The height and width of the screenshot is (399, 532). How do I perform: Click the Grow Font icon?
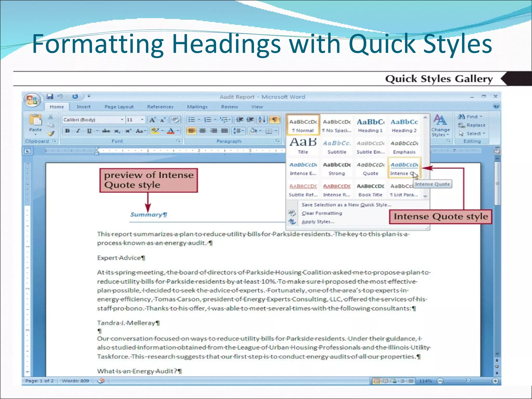tap(152, 120)
